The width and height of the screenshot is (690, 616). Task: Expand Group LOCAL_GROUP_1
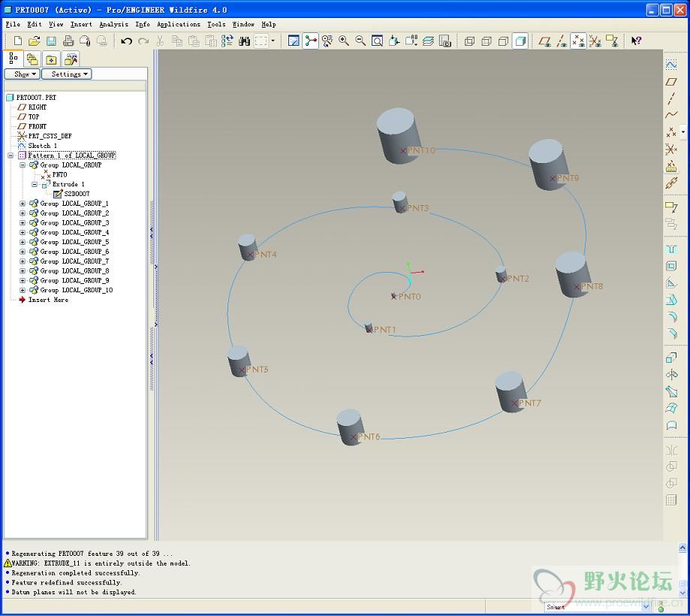pyautogui.click(x=23, y=204)
